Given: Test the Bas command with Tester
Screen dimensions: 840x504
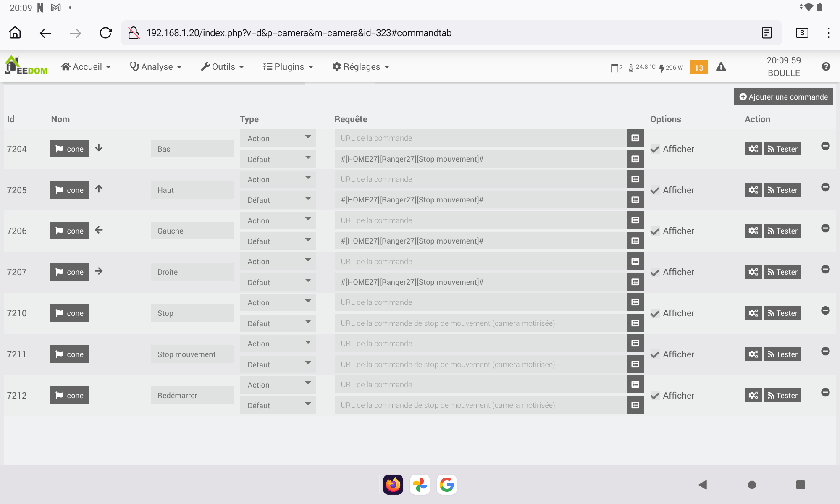Looking at the screenshot, I should [x=782, y=149].
